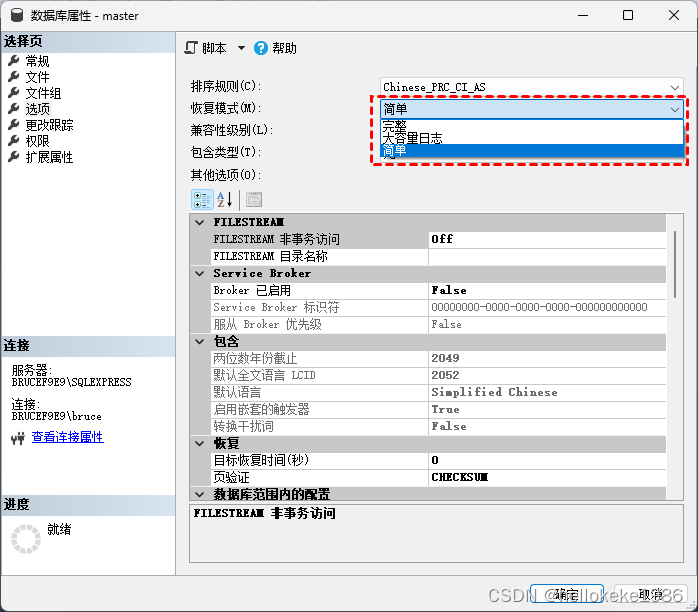Click the blue help question mark icon
Image resolution: width=698 pixels, height=612 pixels.
pyautogui.click(x=261, y=48)
